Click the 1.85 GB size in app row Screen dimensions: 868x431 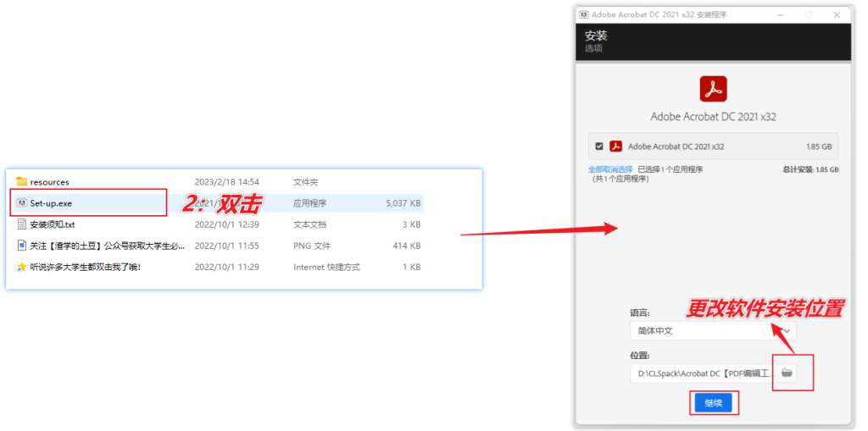pos(819,146)
